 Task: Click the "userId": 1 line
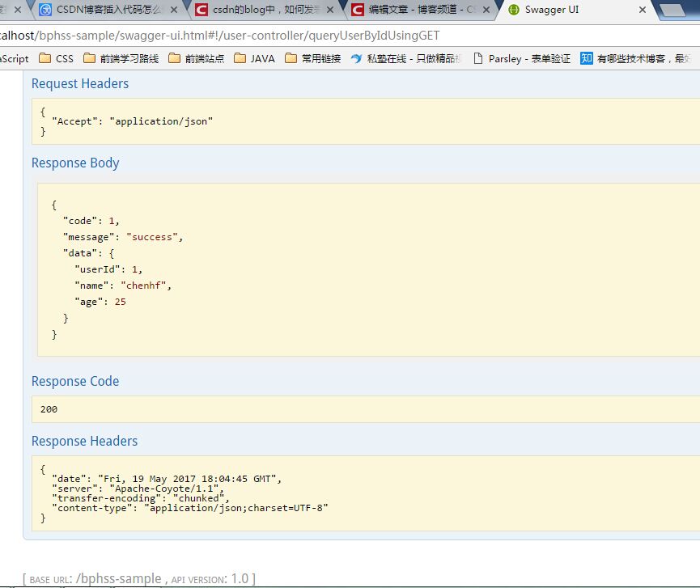(108, 269)
